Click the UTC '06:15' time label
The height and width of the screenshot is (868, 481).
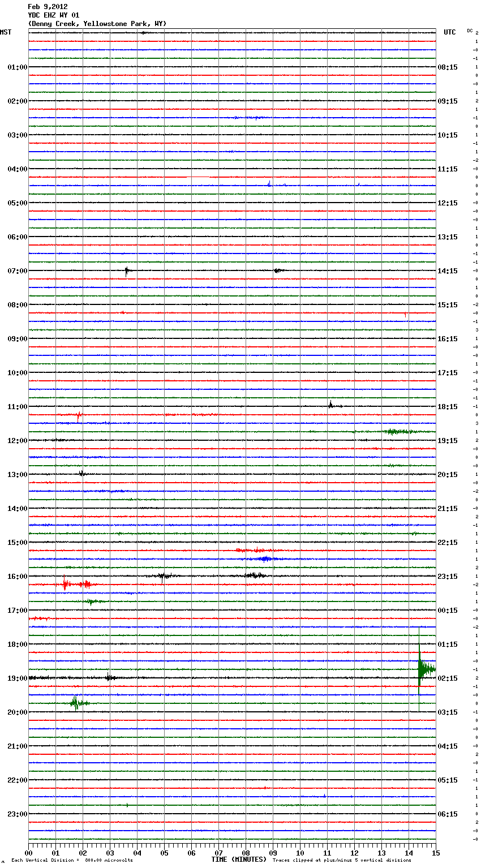(448, 814)
